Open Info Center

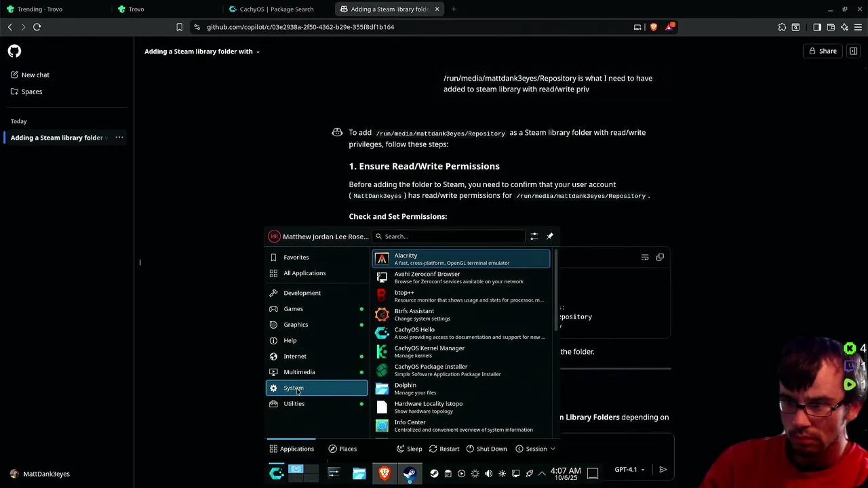(461, 426)
